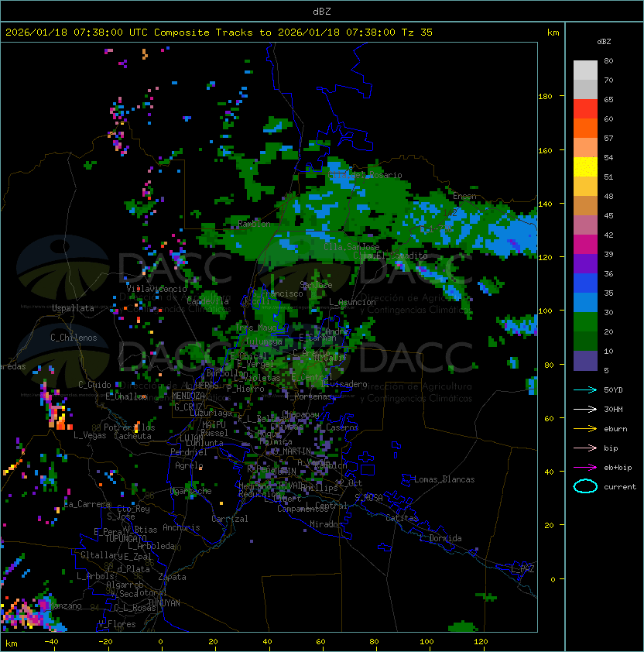Click the '120' tick on horizontal km axis
Image resolution: width=644 pixels, height=652 pixels.
pyautogui.click(x=481, y=642)
